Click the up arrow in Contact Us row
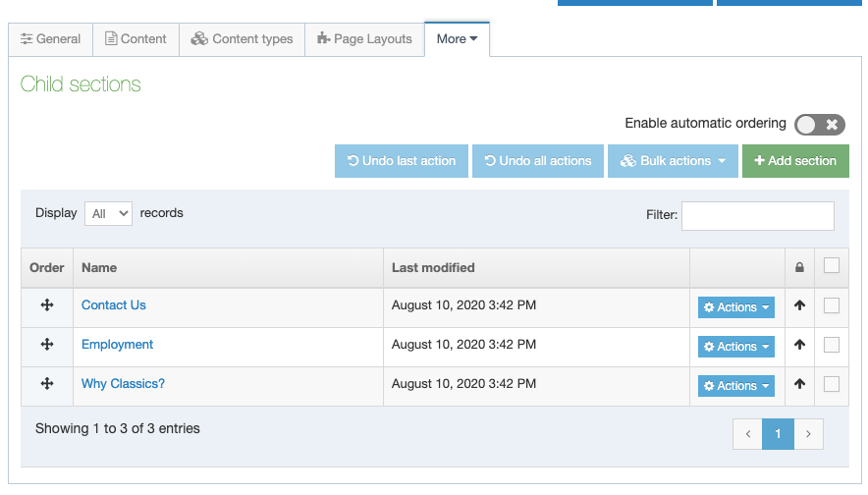Viewport: 868px width, 495px height. (799, 306)
